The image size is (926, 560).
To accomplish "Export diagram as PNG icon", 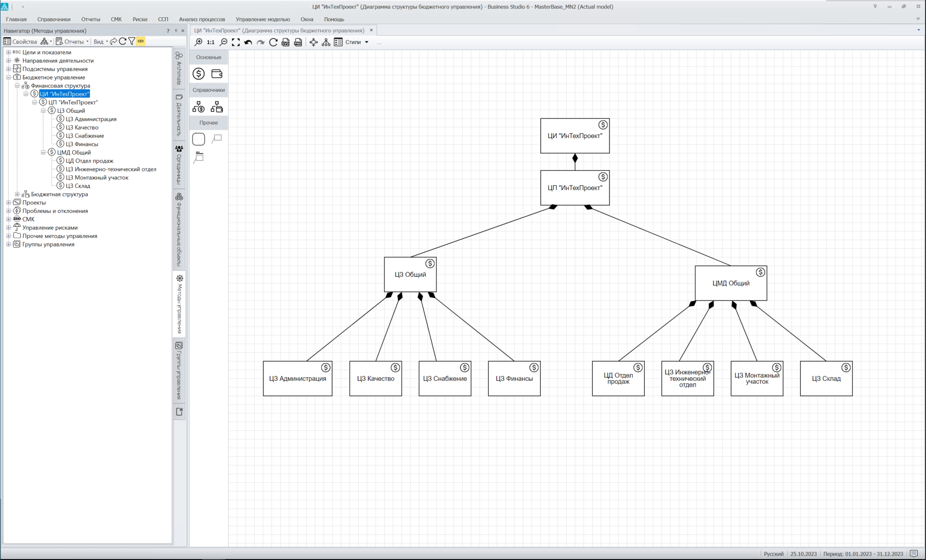I will point(298,42).
